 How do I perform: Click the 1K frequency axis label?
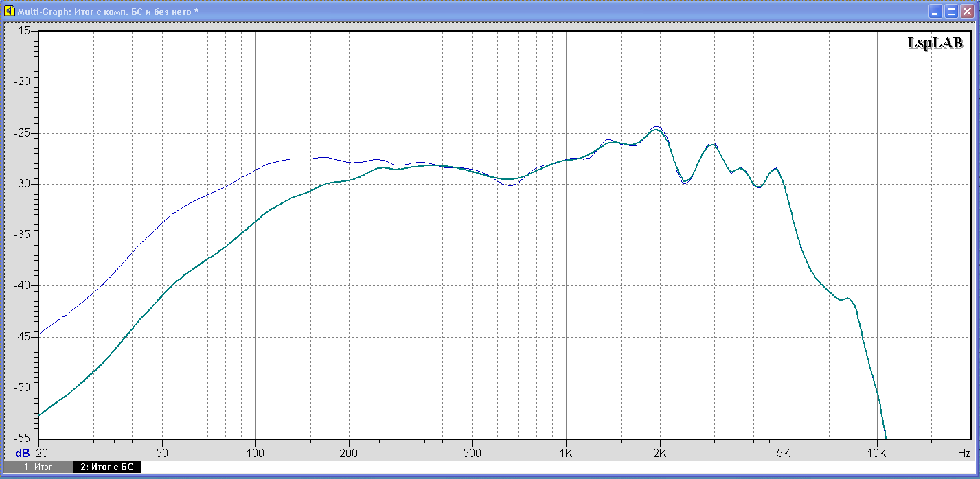pyautogui.click(x=566, y=453)
